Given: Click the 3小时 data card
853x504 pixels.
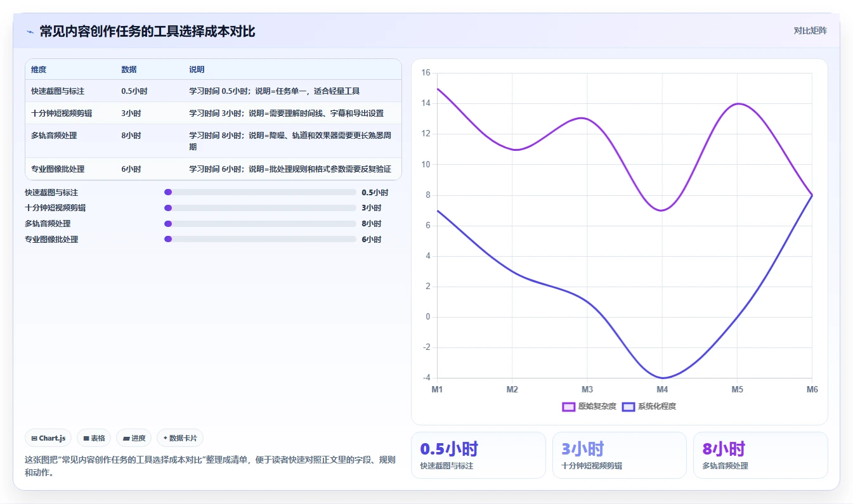Looking at the screenshot, I should pos(619,455).
